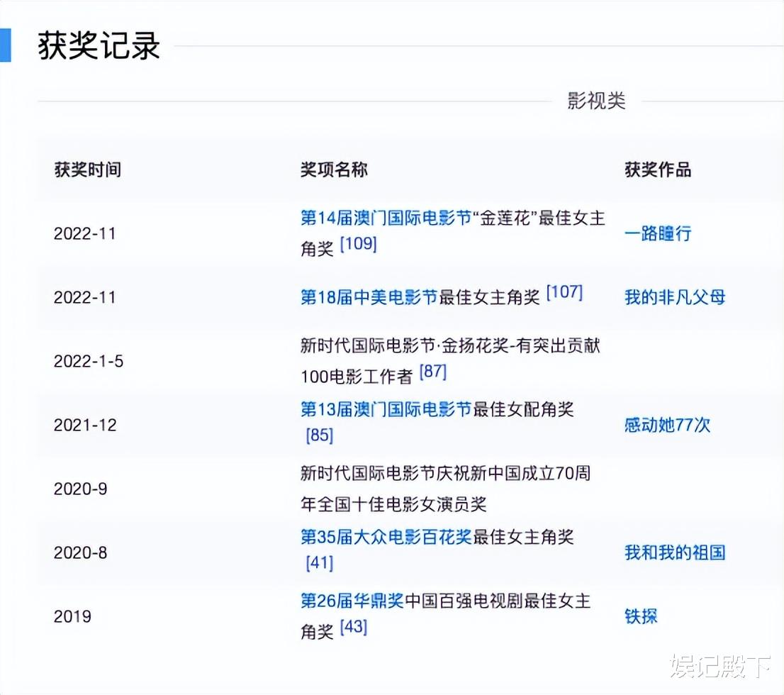Select the date 2020-8

click(x=81, y=553)
